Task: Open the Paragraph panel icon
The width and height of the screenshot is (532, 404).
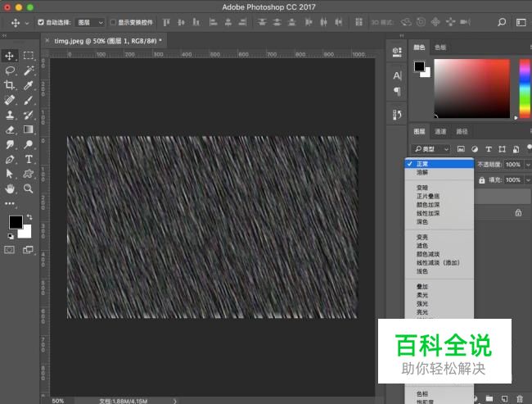Action: click(397, 91)
